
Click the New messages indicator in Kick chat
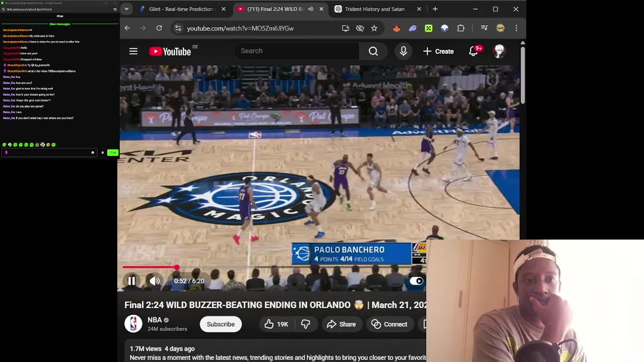[60, 24]
